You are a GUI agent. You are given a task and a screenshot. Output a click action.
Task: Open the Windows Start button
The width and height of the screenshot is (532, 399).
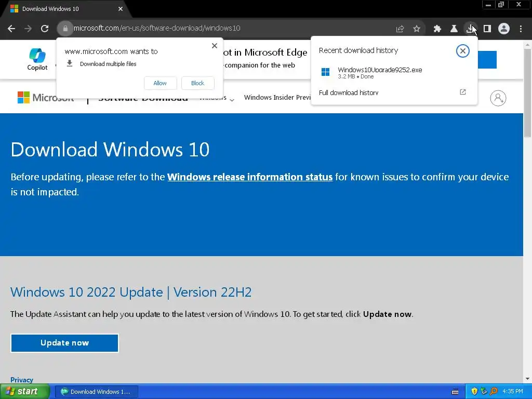click(x=25, y=392)
